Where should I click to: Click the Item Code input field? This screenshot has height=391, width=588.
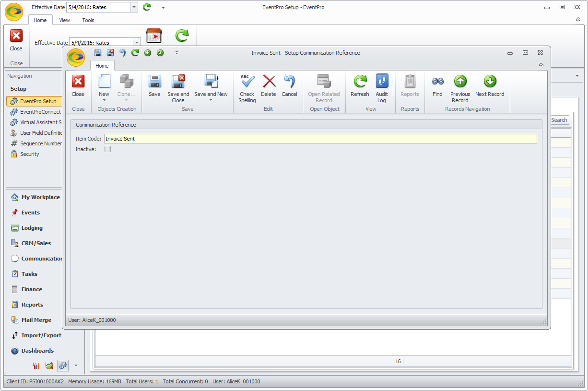point(320,139)
